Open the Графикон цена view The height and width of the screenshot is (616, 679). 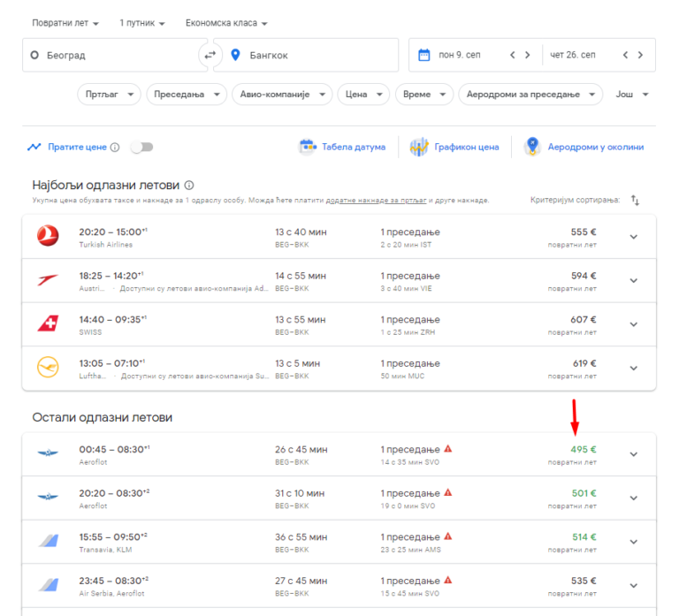click(454, 147)
